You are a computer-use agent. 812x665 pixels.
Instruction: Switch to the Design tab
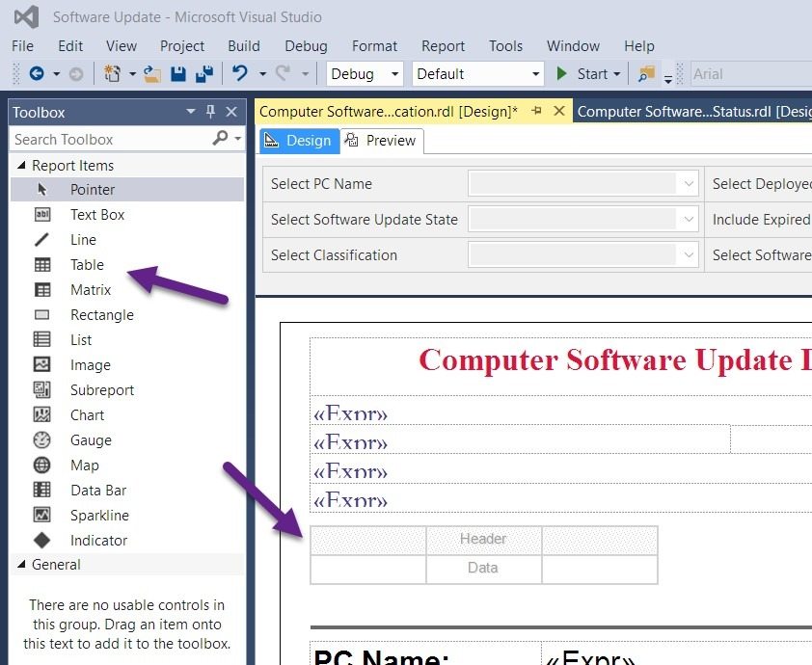tap(299, 141)
